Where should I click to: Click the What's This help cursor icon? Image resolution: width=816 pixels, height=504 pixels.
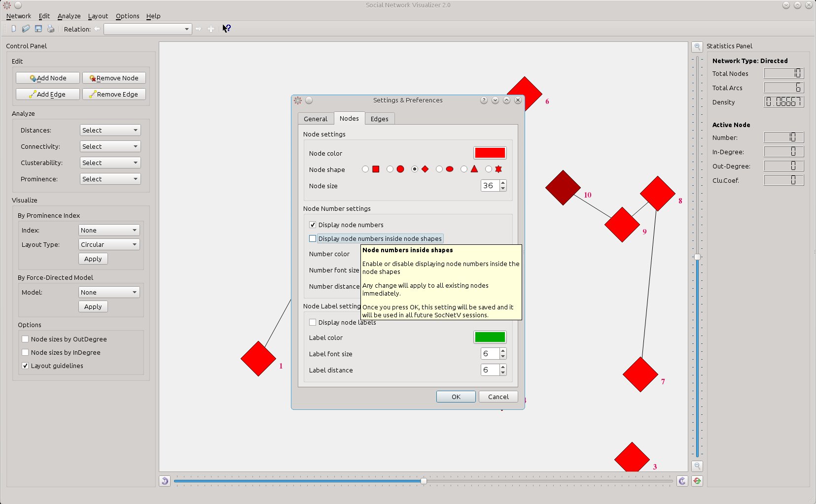pos(226,29)
